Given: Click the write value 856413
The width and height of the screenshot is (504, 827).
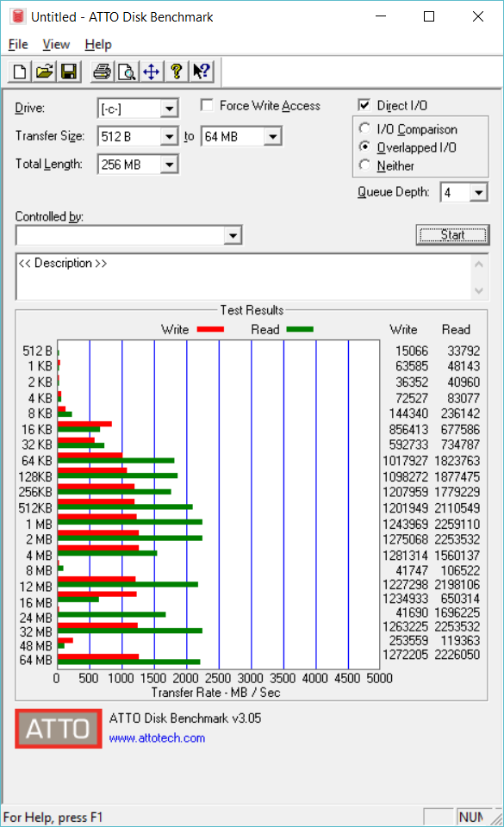Looking at the screenshot, I should [408, 429].
